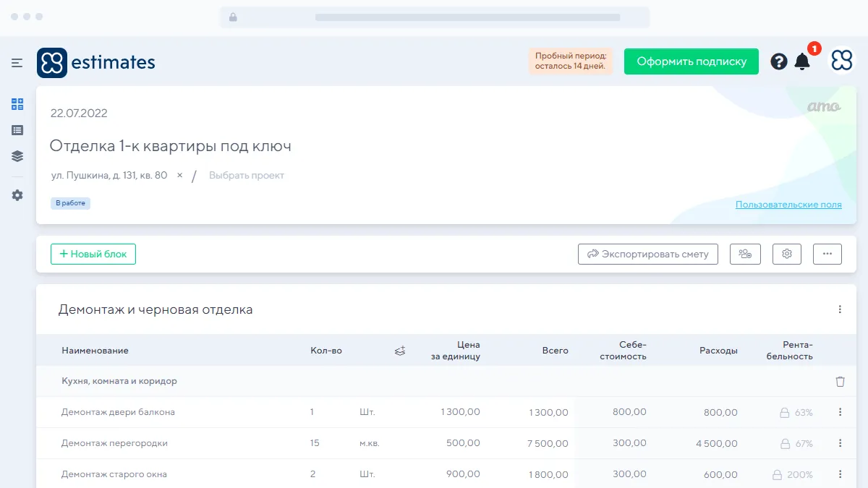Open notifications bell icon
The width and height of the screenshot is (868, 488).
[x=802, y=61]
